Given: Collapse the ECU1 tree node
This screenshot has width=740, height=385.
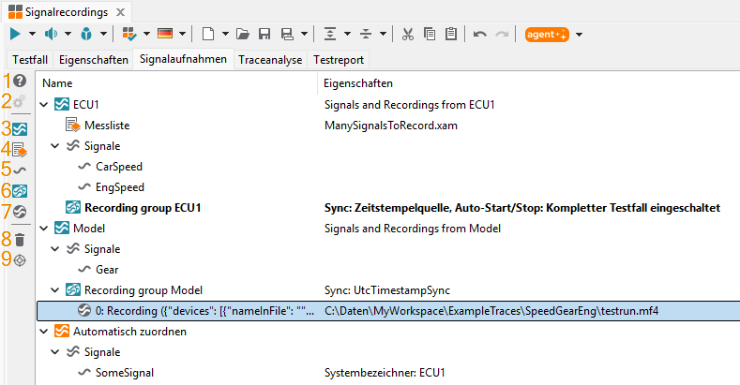Looking at the screenshot, I should 44,105.
